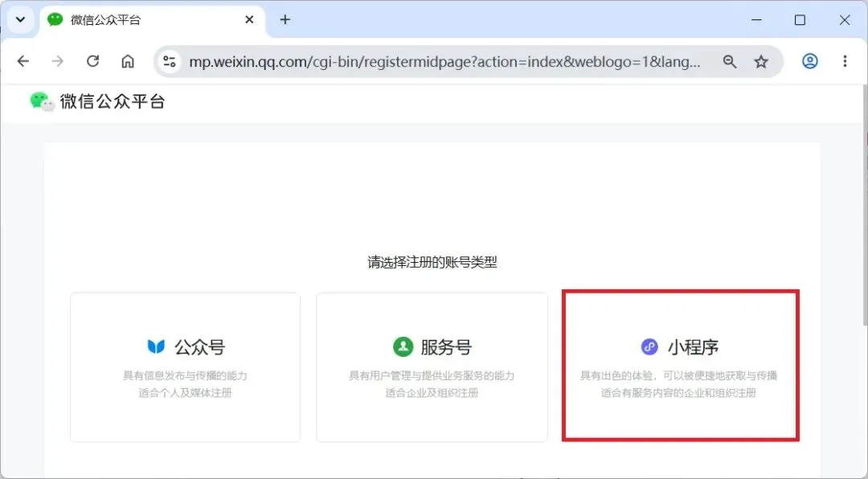868x479 pixels.
Task: Open a new tab with the plus button
Action: (x=285, y=20)
